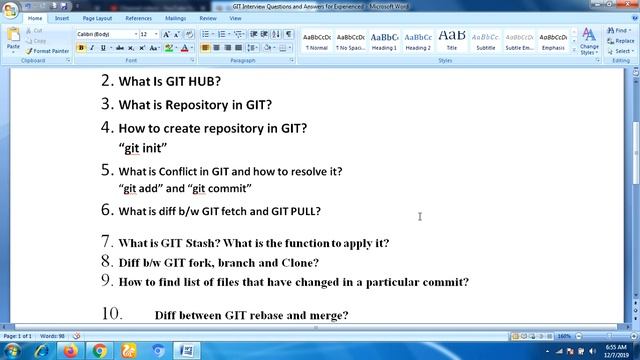Open the font color dropdown arrow
This screenshot has width=640, height=360.
(192, 48)
